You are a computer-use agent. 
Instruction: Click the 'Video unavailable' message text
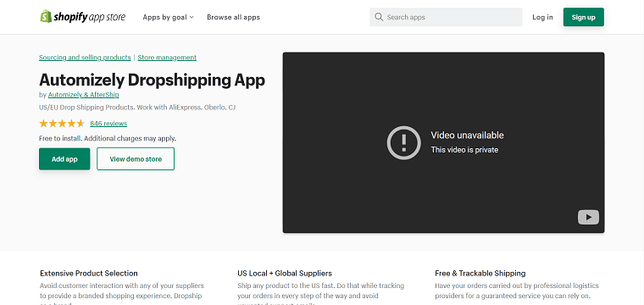[467, 136]
